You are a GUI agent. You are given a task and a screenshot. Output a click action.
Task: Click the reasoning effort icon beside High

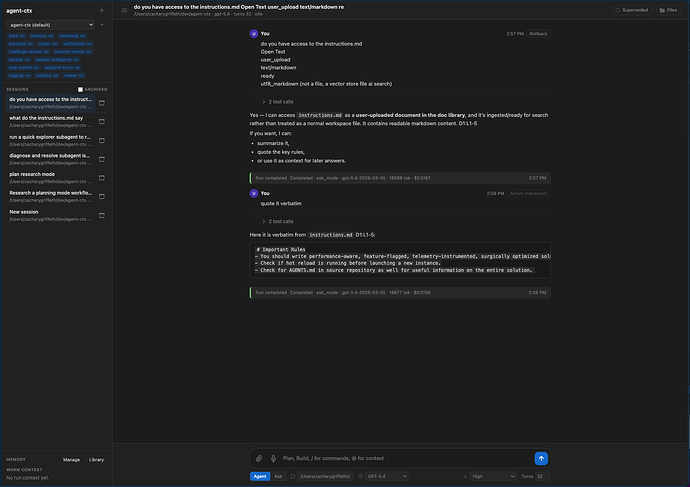click(465, 476)
